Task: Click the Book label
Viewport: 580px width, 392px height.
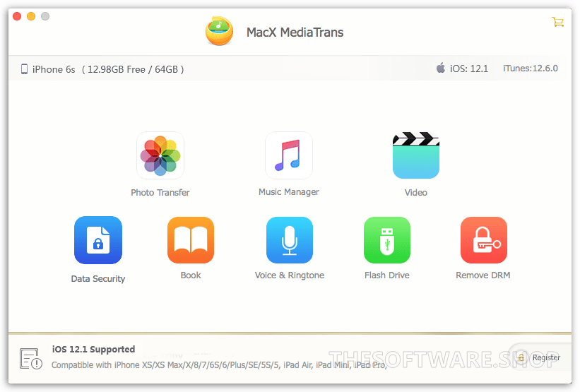Action: point(191,275)
